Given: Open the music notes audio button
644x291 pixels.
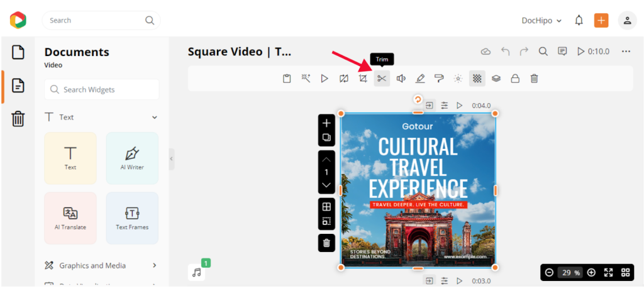Looking at the screenshot, I should coord(197,272).
